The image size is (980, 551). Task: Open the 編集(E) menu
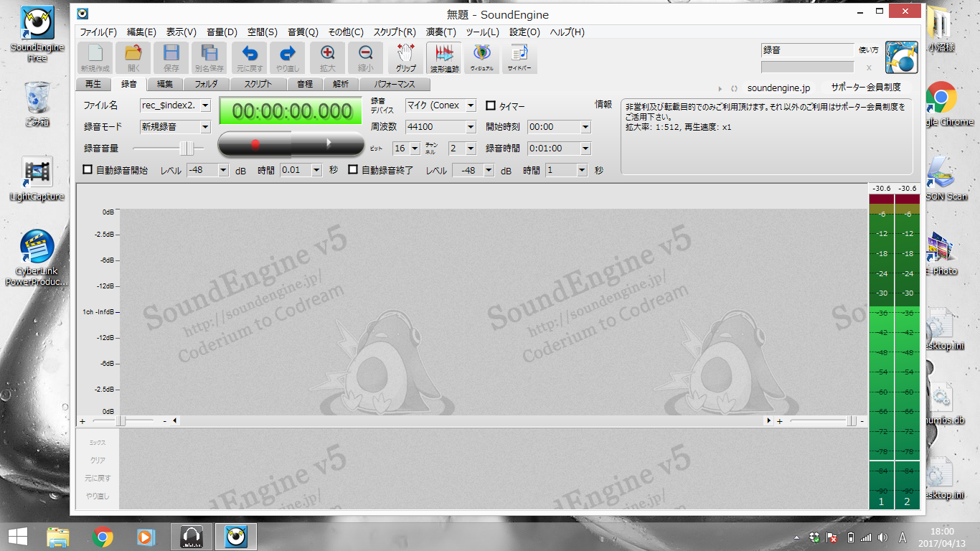[141, 32]
